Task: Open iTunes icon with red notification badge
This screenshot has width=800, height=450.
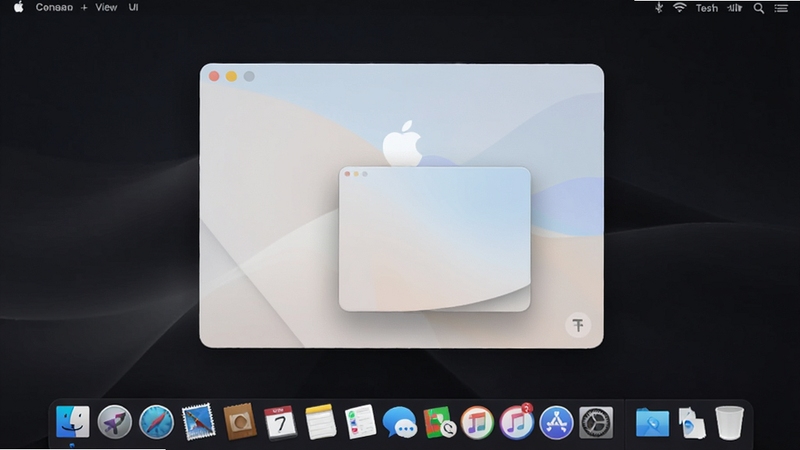Action: (x=516, y=422)
